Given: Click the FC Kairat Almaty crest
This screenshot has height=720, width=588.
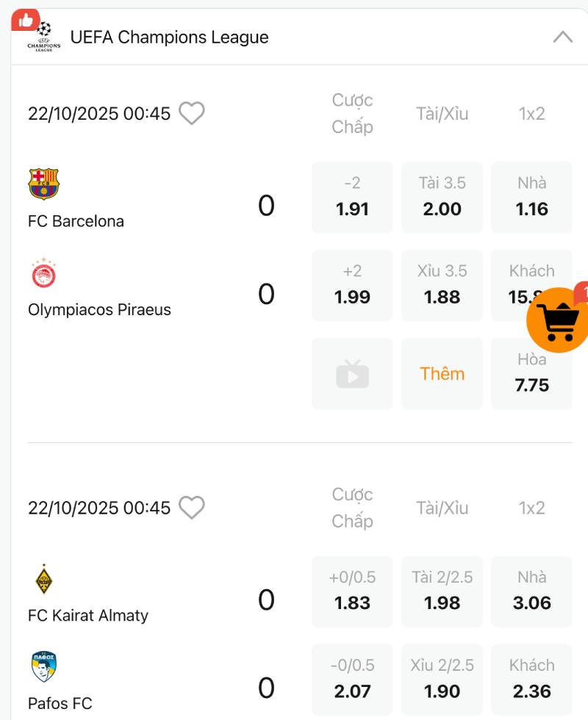Looking at the screenshot, I should point(44,579).
